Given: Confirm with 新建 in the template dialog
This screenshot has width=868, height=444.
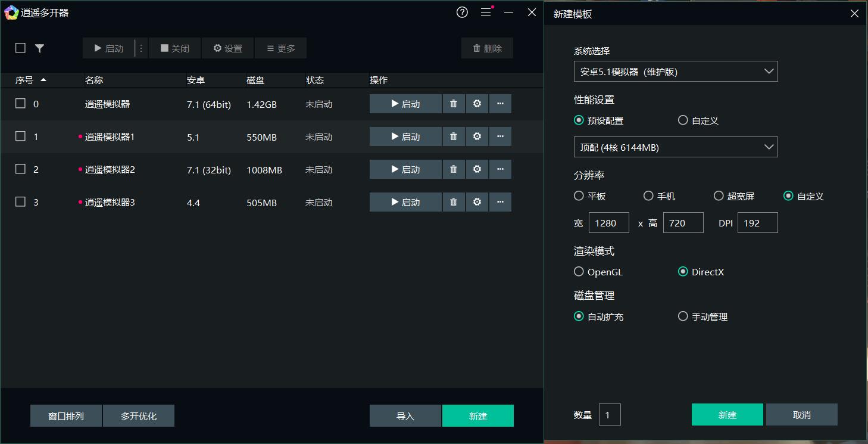Looking at the screenshot, I should point(728,415).
